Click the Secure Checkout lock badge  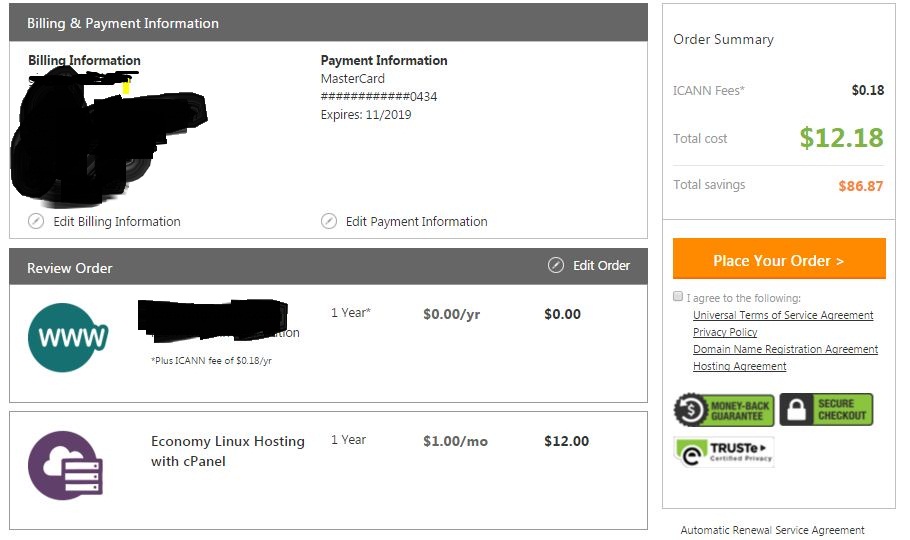tap(826, 409)
